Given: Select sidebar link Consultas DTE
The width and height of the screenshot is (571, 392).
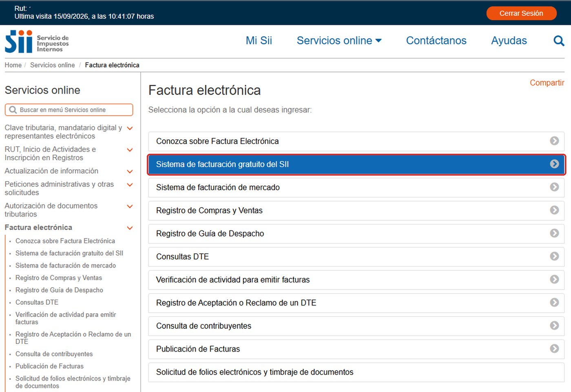Looking at the screenshot, I should pyautogui.click(x=37, y=302).
